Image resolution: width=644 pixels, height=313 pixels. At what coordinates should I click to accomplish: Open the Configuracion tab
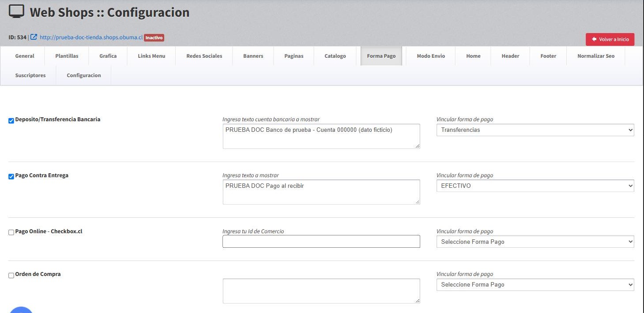click(x=84, y=75)
